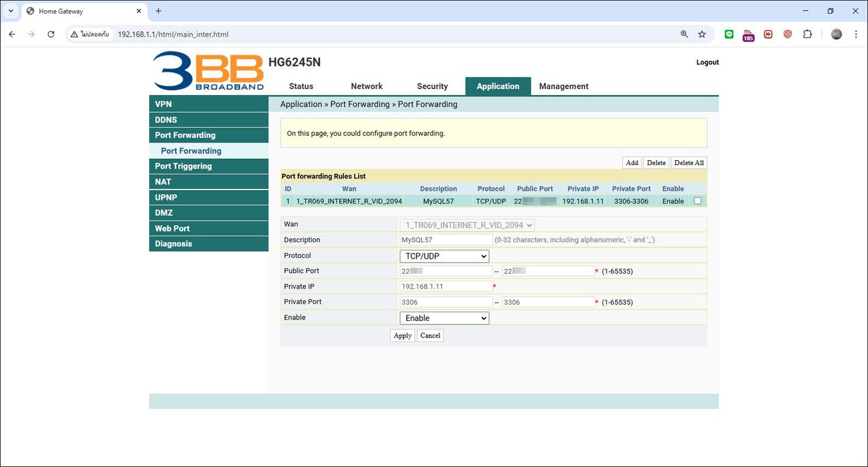Viewport: 868px width, 467px height.
Task: Open the Protocol TCP/UDP dropdown
Action: tap(444, 256)
